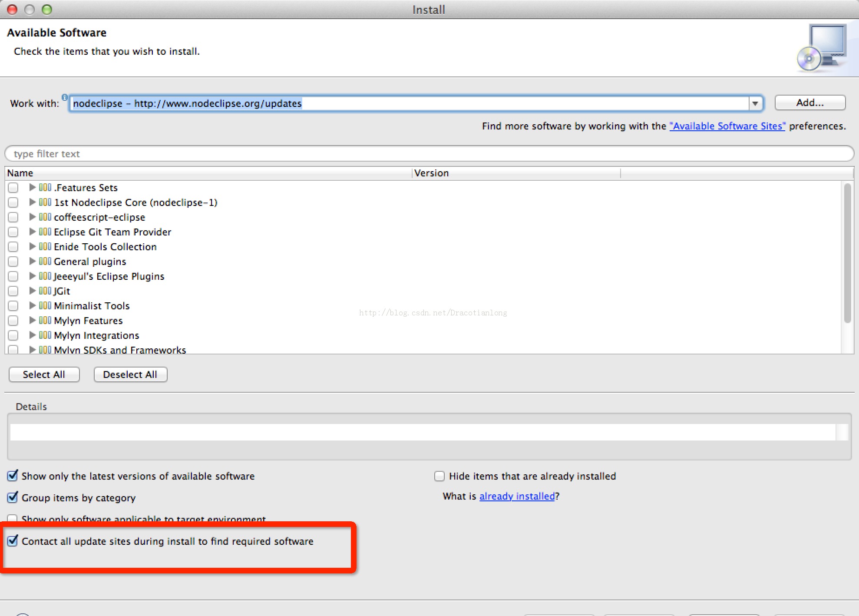
Task: Select the coffeescript-eclipse row label
Action: [x=99, y=217]
